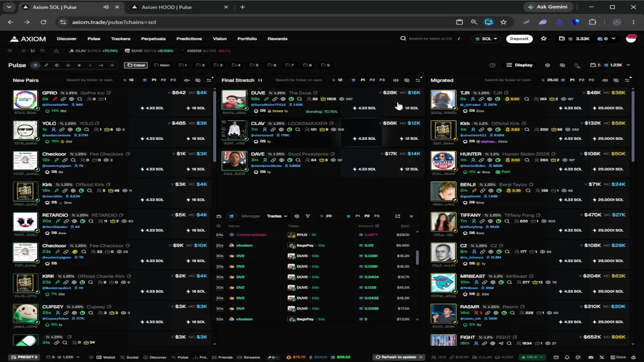Open the Predictions section
Image resolution: width=644 pixels, height=362 pixels.
click(189, 39)
